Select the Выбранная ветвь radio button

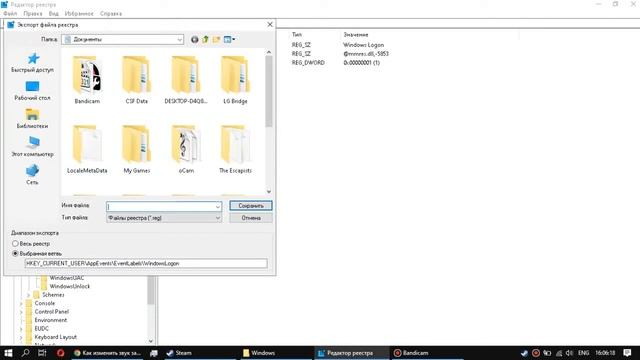[15, 253]
